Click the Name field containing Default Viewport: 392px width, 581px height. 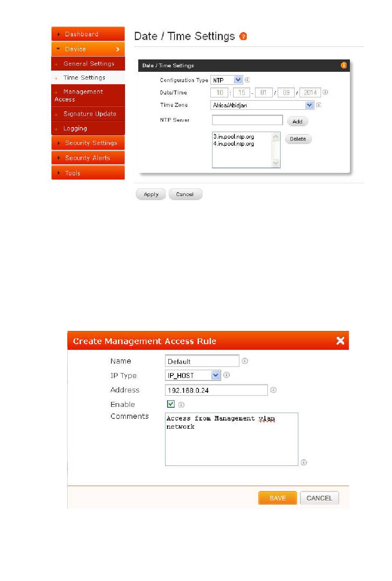coord(202,361)
